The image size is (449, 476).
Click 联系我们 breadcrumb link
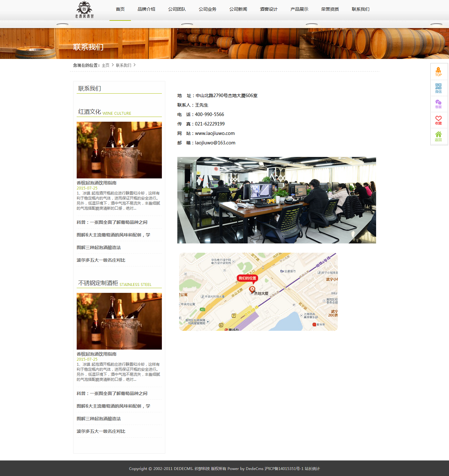pyautogui.click(x=123, y=65)
